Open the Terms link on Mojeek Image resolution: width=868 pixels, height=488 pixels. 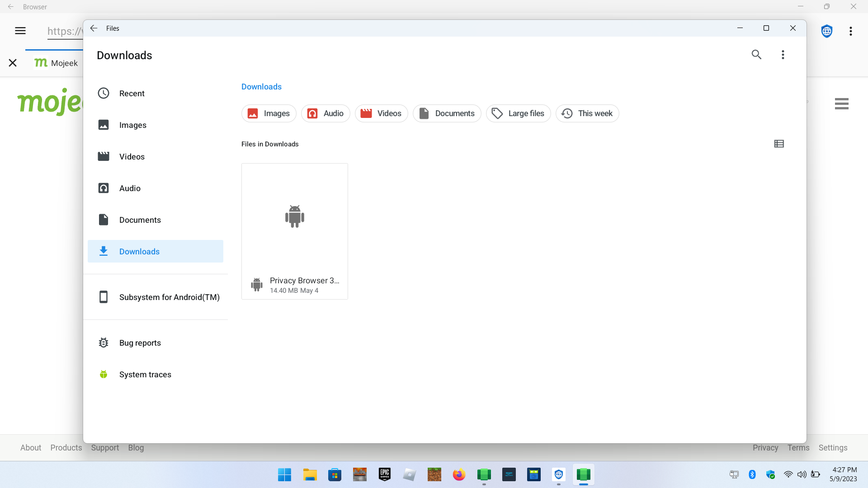798,448
